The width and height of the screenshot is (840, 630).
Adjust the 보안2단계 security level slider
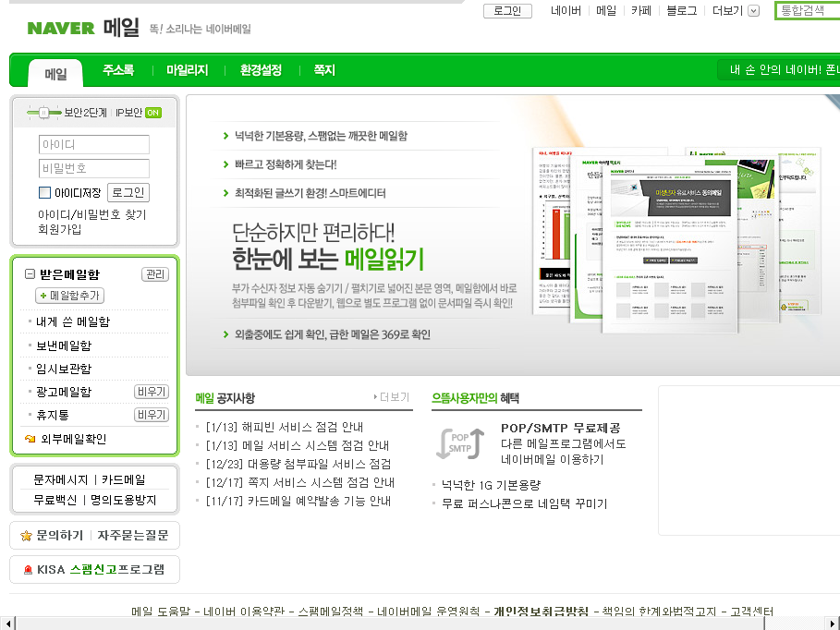pos(44,113)
